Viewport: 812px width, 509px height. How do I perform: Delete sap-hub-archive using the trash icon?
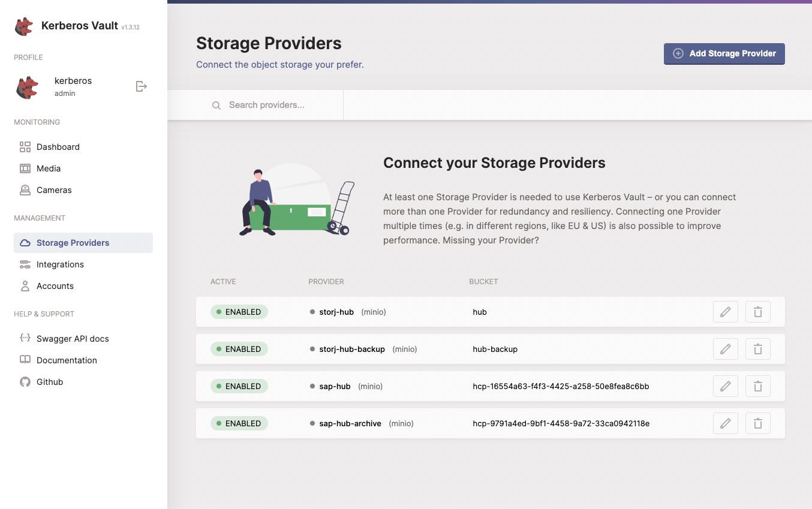[757, 423]
